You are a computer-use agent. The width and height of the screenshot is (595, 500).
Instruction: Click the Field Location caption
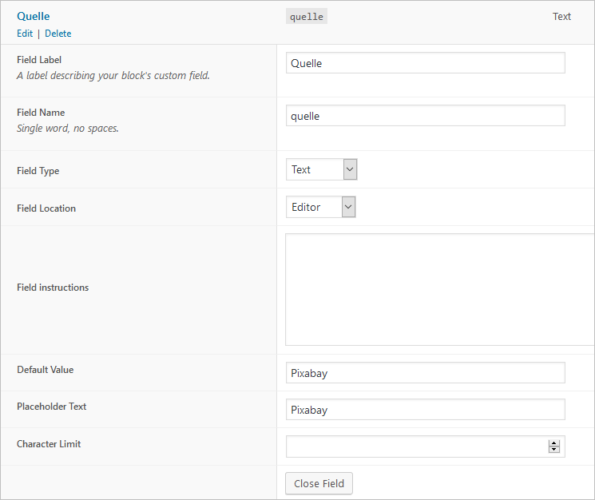pyautogui.click(x=46, y=208)
